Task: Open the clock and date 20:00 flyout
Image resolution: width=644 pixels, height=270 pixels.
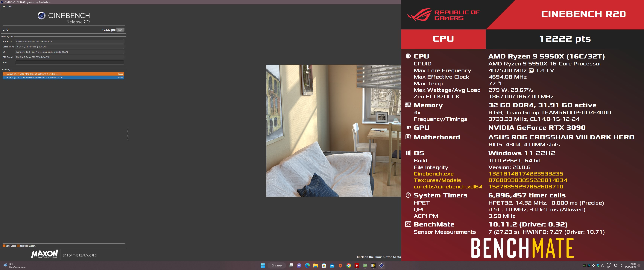Action: point(630,265)
